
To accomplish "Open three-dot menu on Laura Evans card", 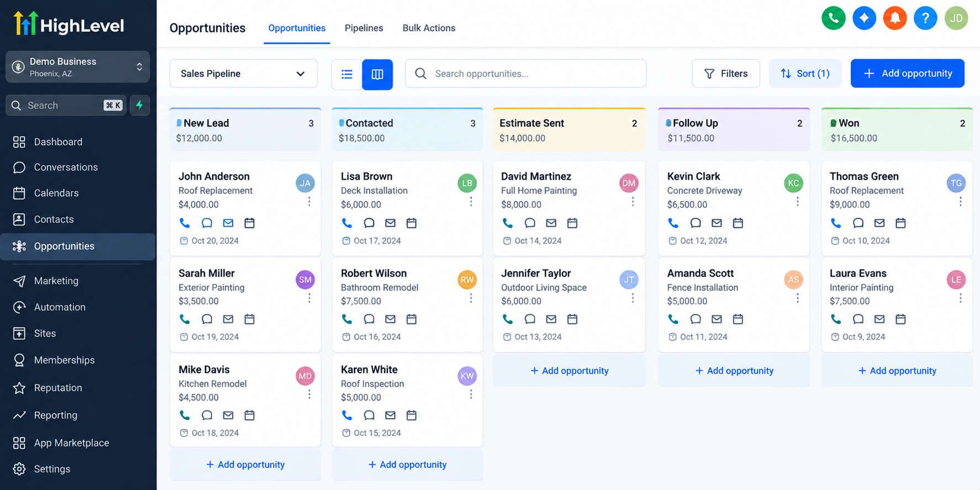I will [x=960, y=298].
